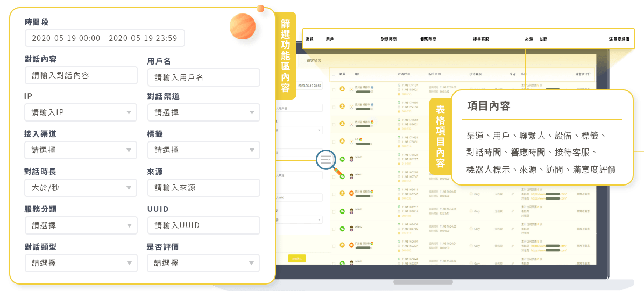Tick the select-all checkbox in table header
644x291 pixels.
click(333, 74)
